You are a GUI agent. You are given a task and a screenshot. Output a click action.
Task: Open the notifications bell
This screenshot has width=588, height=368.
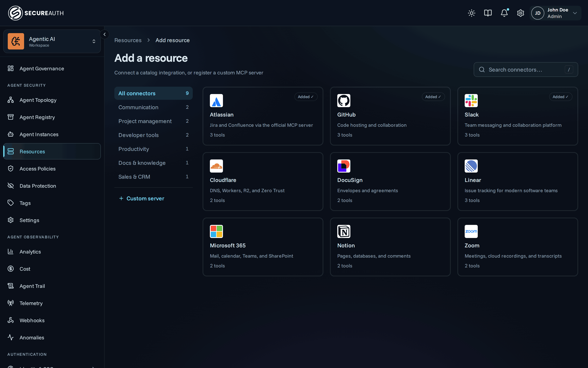coord(504,13)
